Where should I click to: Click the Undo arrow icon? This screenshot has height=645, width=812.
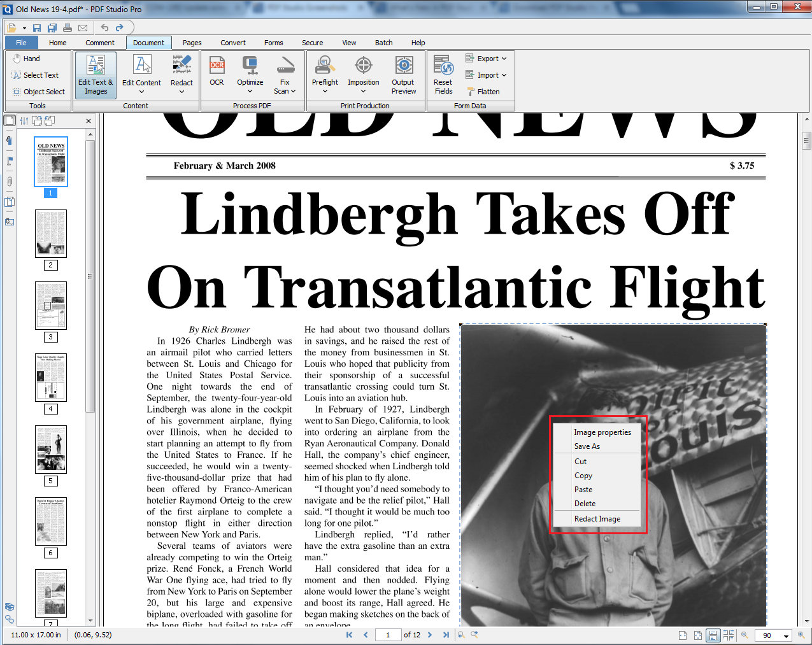pos(104,28)
